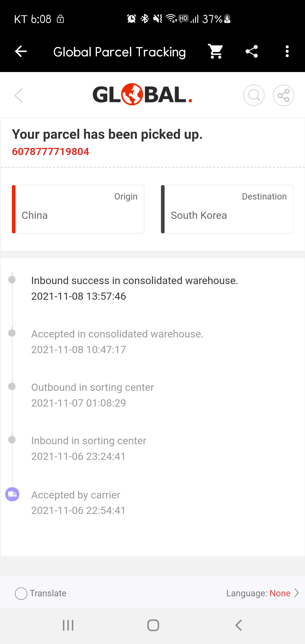Tap the purple truck carrier icon
Image resolution: width=305 pixels, height=644 pixels.
click(12, 494)
